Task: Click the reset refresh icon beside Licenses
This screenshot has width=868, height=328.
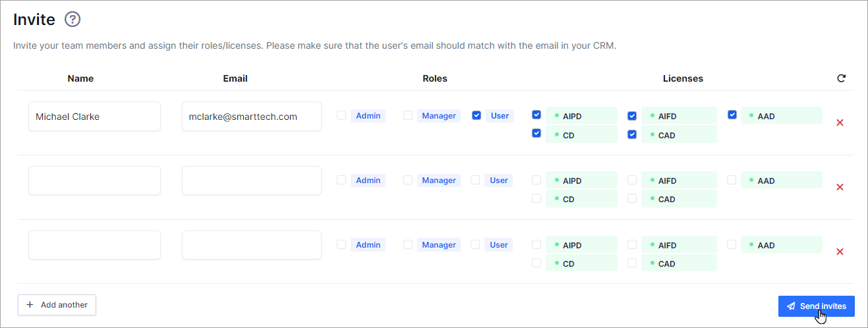Action: (x=841, y=78)
